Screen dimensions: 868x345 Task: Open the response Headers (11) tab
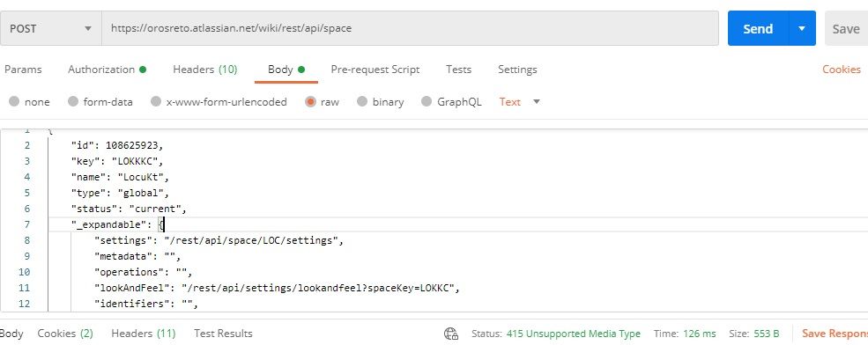click(144, 334)
